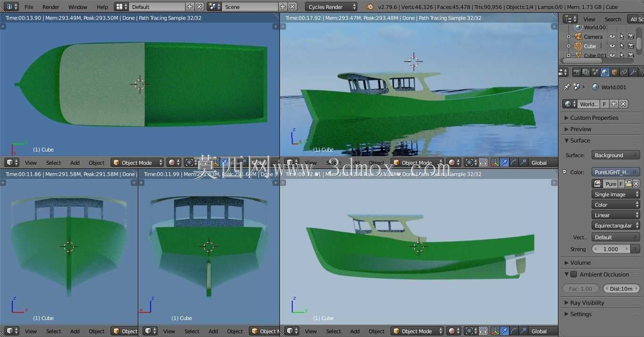Viewport: 644px width, 337px height.
Task: Open Constraints properties tab
Action: pos(624,72)
